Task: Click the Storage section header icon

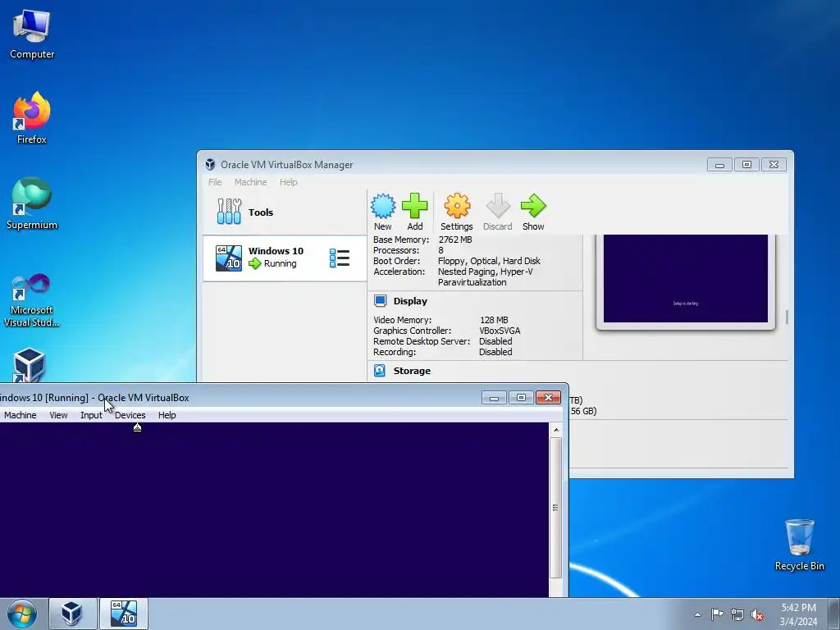Action: 380,371
